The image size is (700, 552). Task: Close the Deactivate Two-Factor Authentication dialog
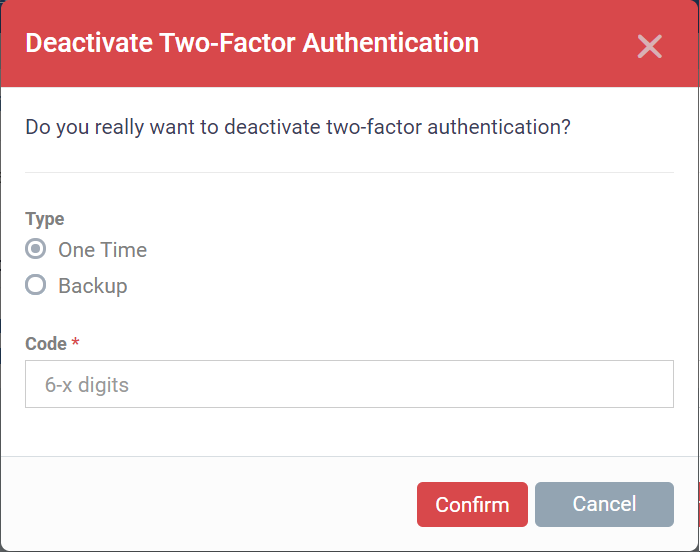click(650, 46)
